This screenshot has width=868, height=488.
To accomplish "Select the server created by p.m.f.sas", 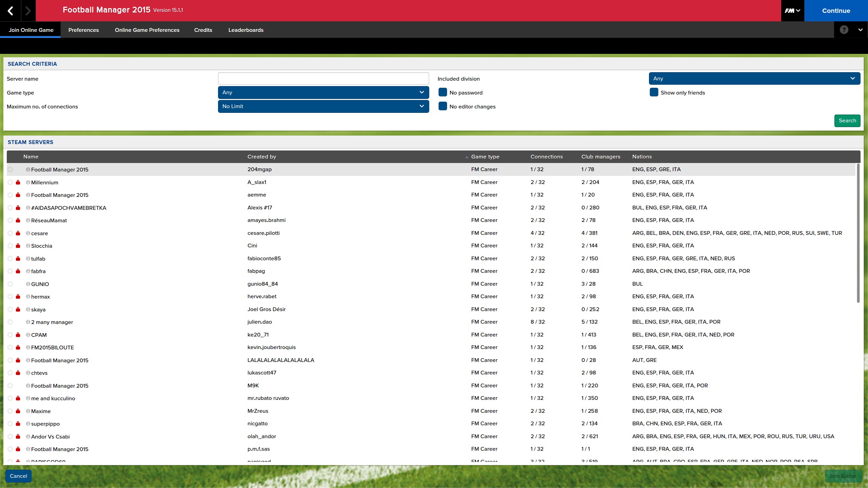I will pyautogui.click(x=431, y=449).
